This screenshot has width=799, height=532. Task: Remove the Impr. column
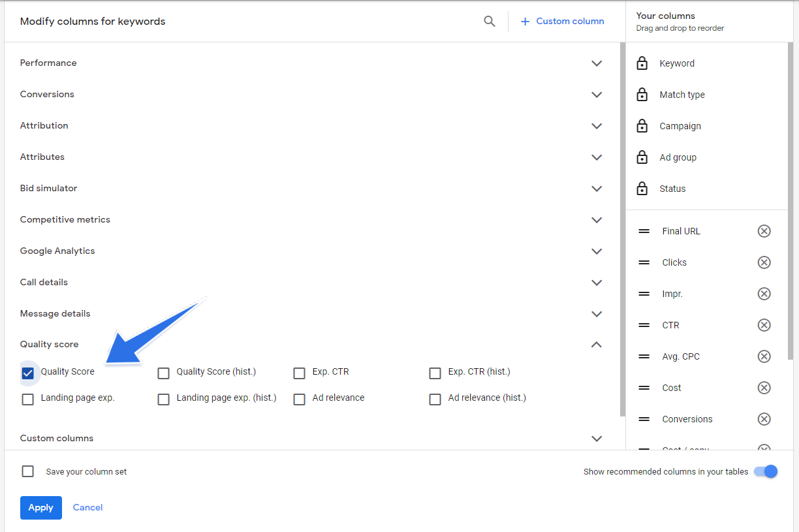pyautogui.click(x=764, y=294)
